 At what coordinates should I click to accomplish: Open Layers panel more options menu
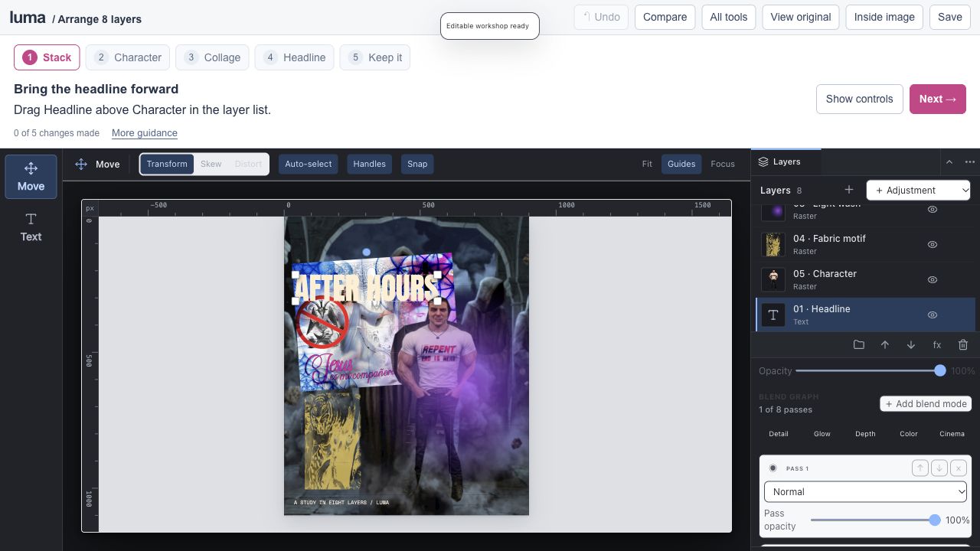(970, 161)
